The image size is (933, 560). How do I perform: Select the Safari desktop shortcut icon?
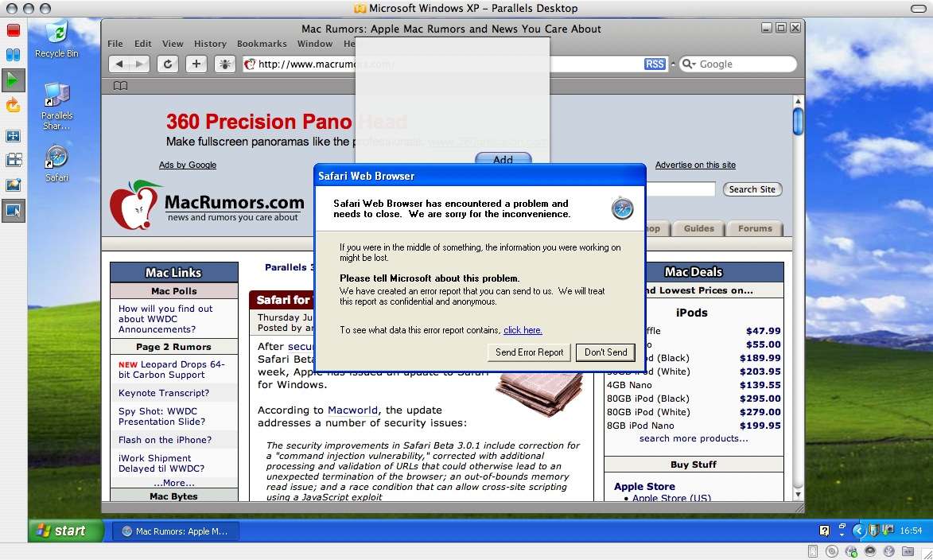(x=56, y=164)
